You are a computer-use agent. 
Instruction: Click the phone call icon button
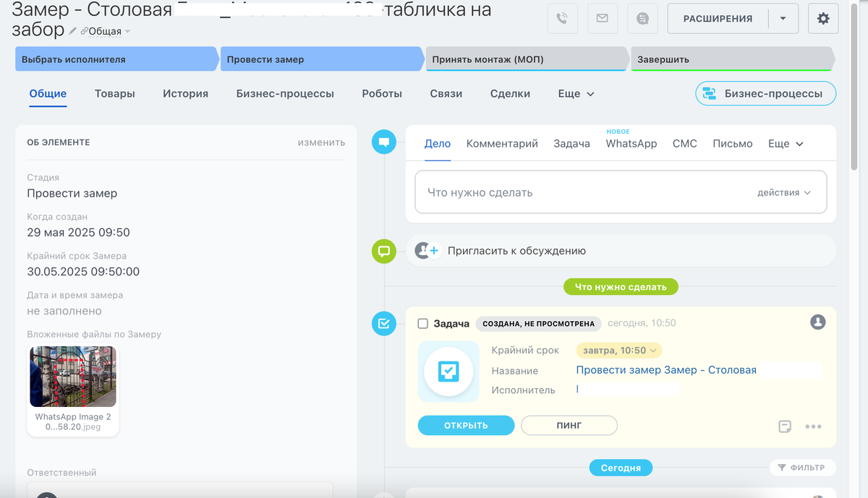coord(563,19)
